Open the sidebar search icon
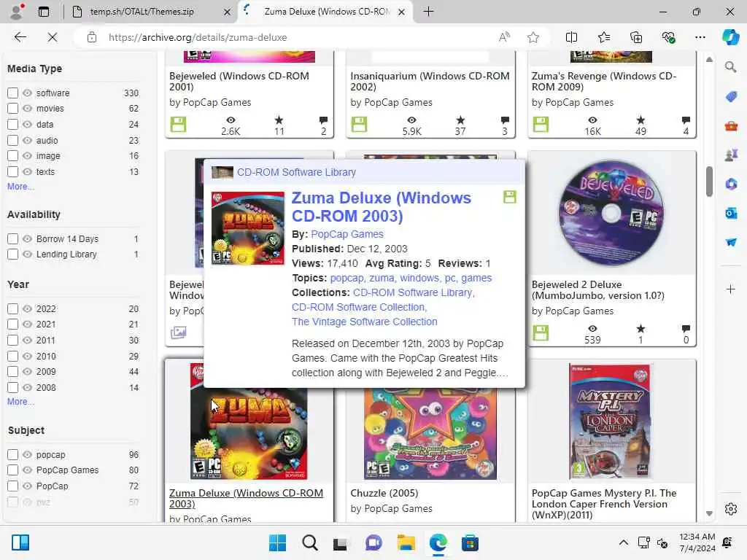The width and height of the screenshot is (747, 560). [x=731, y=67]
